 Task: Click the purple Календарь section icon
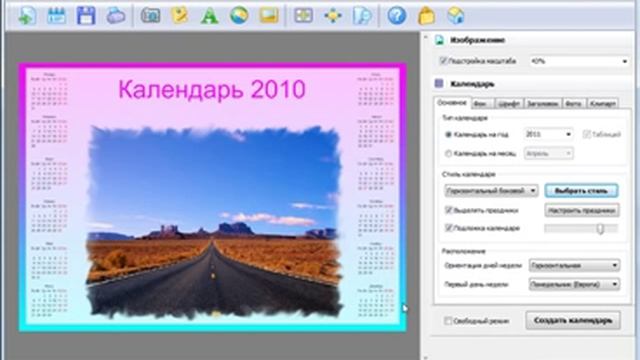pos(439,84)
